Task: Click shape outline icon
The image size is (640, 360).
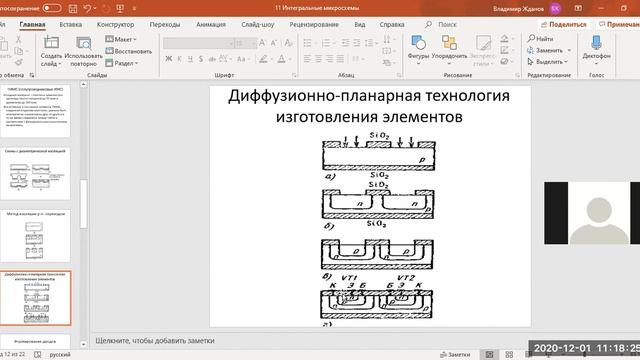Action: 504,50
